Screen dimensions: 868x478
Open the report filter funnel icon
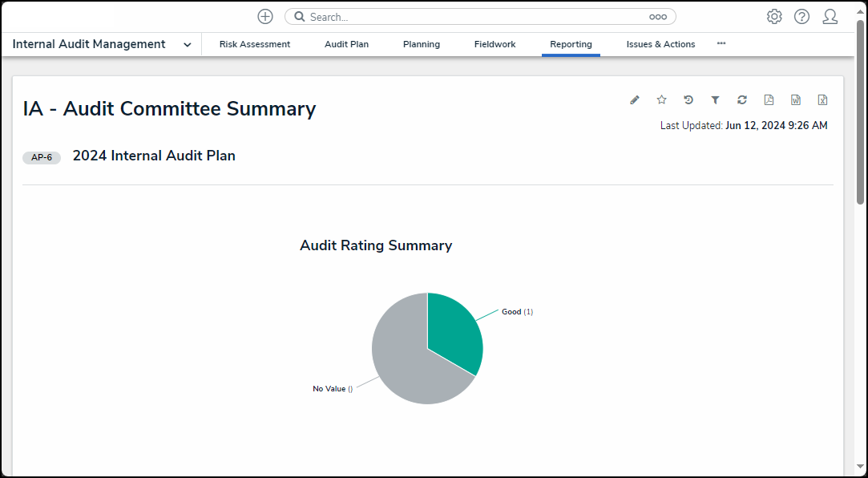pos(715,100)
